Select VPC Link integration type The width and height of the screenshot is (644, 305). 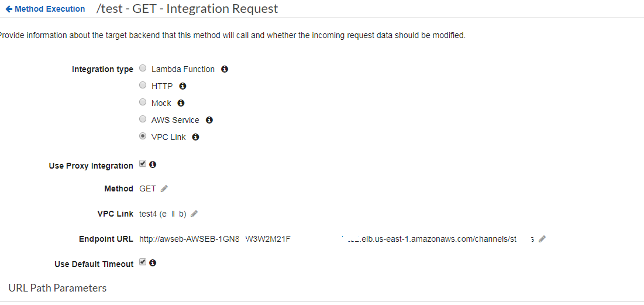click(143, 136)
